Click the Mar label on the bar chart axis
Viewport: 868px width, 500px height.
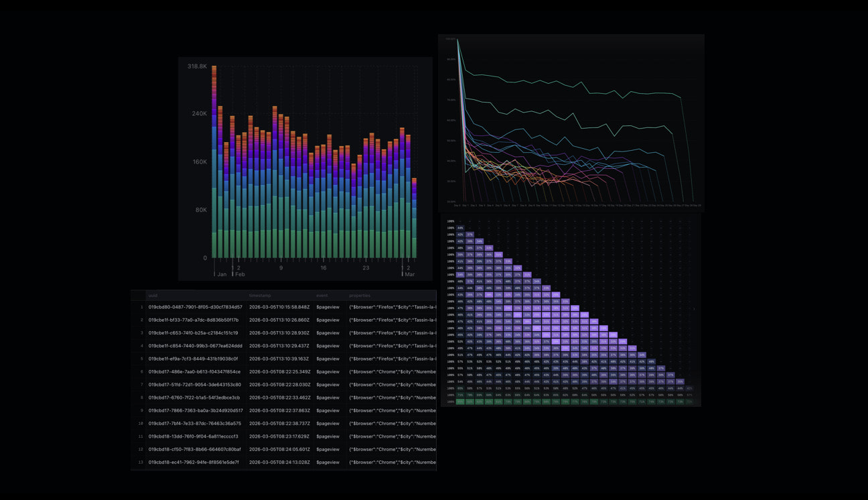tap(409, 274)
